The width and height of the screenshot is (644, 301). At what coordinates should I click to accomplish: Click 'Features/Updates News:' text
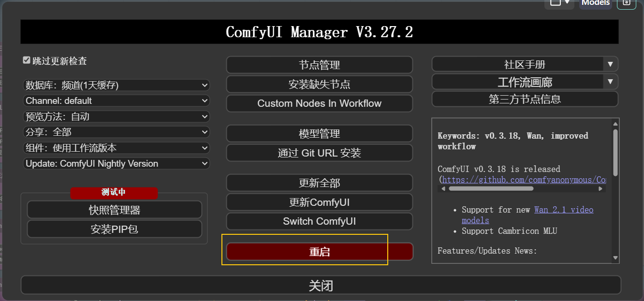pos(487,251)
